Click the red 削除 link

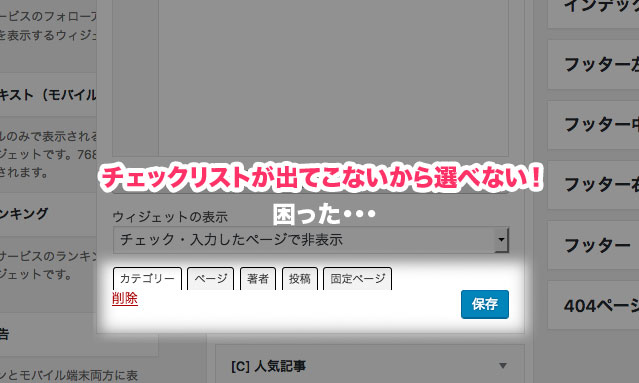tap(125, 298)
